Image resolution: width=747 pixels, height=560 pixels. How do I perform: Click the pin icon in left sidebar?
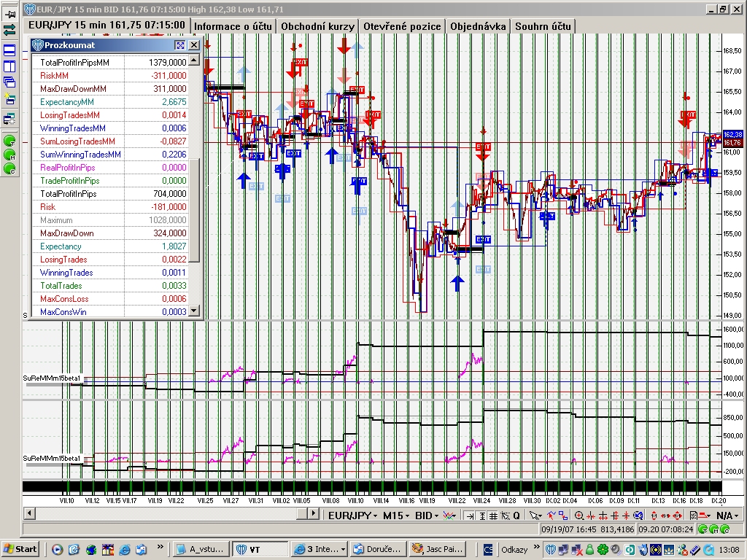point(9,14)
